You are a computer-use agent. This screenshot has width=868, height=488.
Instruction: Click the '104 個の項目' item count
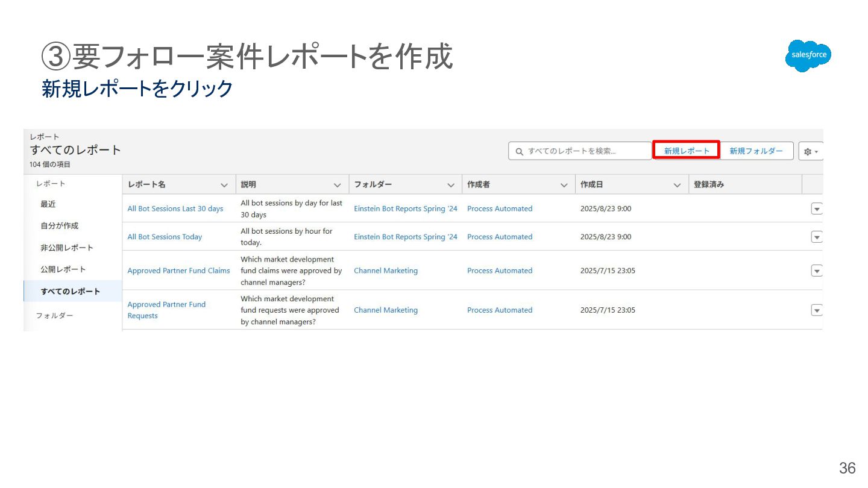point(49,164)
